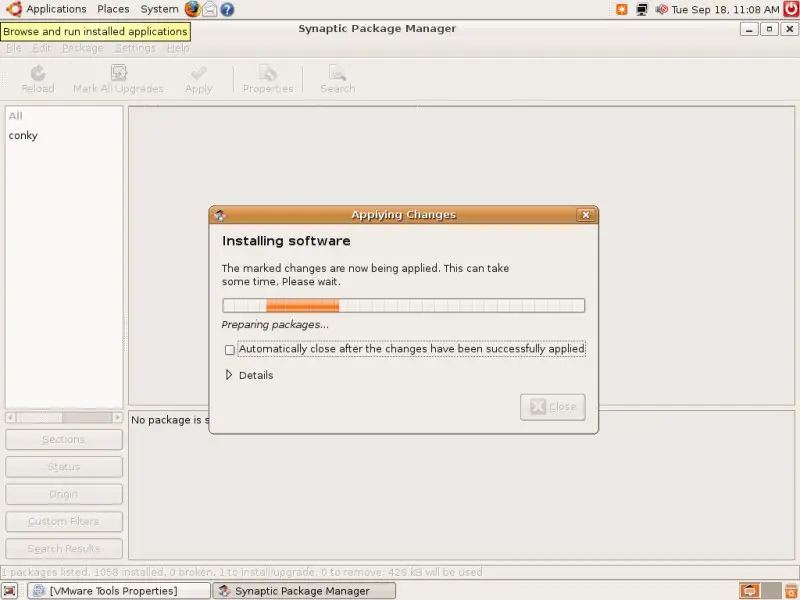Click the left arrow of category scrollbar
This screenshot has width=800, height=600.
pos(10,418)
